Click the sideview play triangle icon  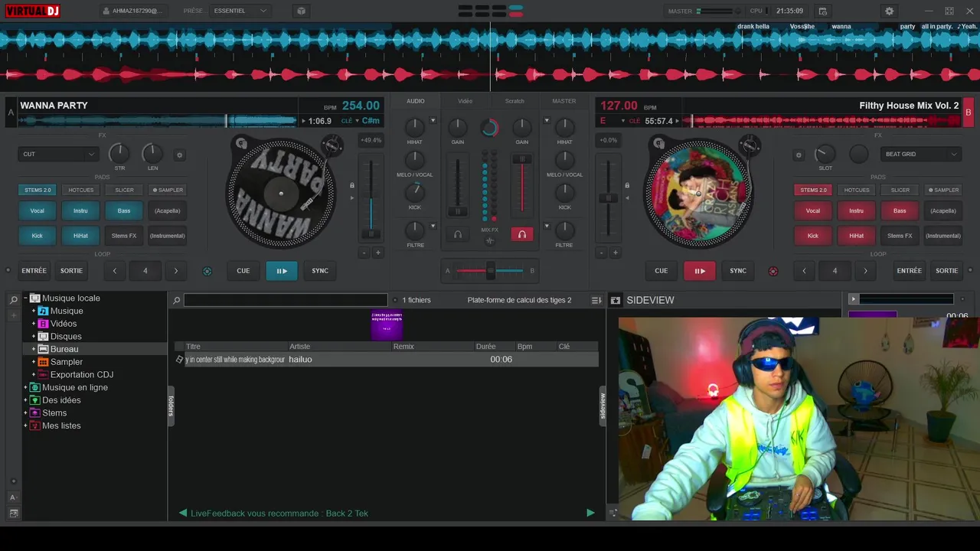[x=854, y=299]
